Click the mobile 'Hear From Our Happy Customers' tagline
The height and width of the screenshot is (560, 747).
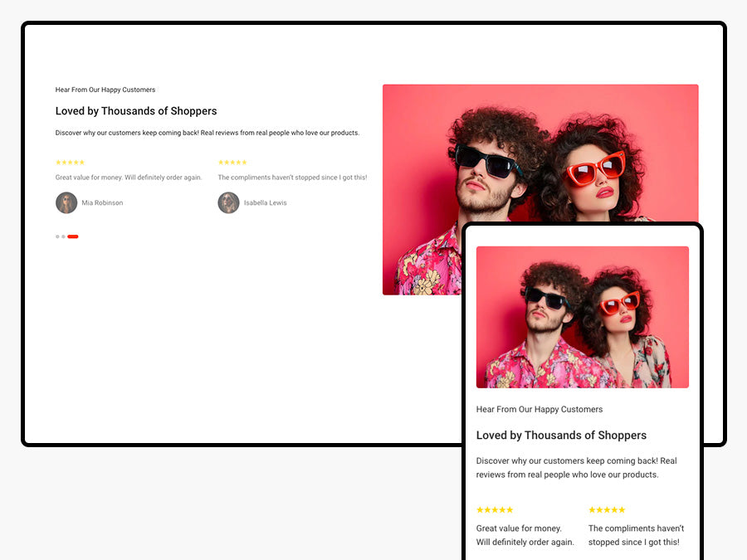539,409
